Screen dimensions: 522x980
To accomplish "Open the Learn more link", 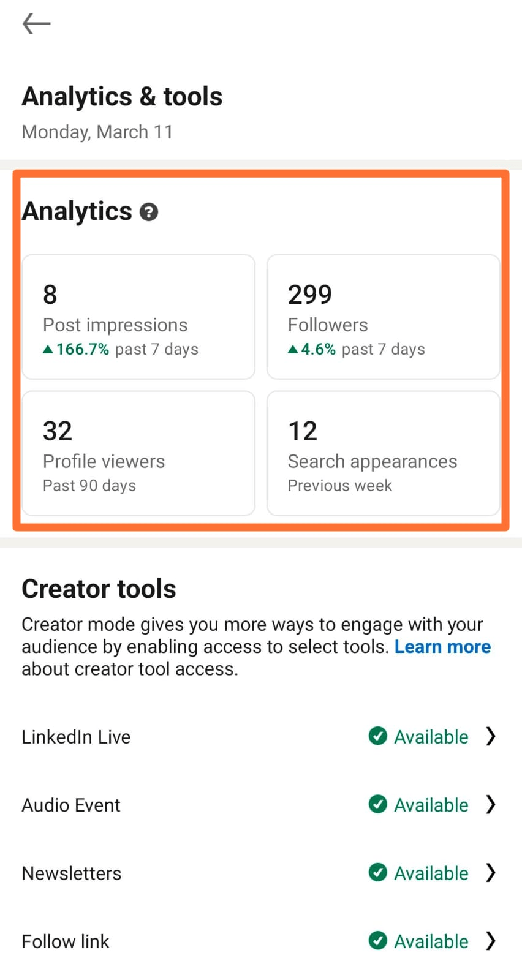I will click(x=442, y=646).
